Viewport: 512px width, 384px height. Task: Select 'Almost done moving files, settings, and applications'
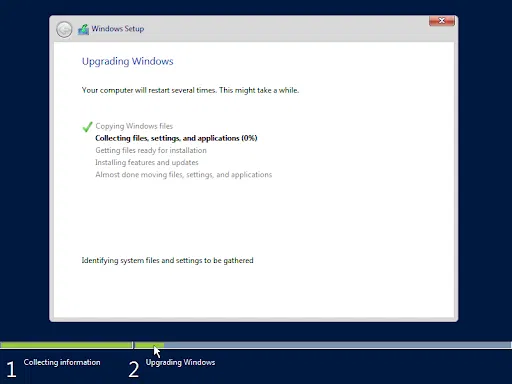pyautogui.click(x=184, y=175)
